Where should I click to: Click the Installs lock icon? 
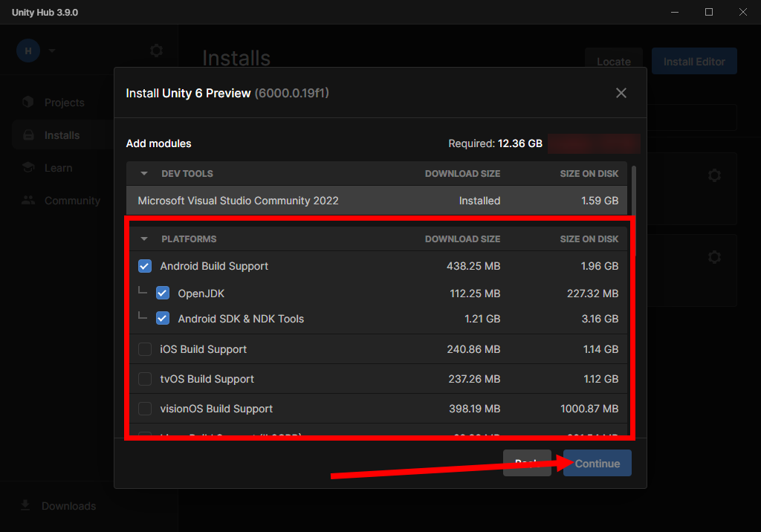coord(29,135)
